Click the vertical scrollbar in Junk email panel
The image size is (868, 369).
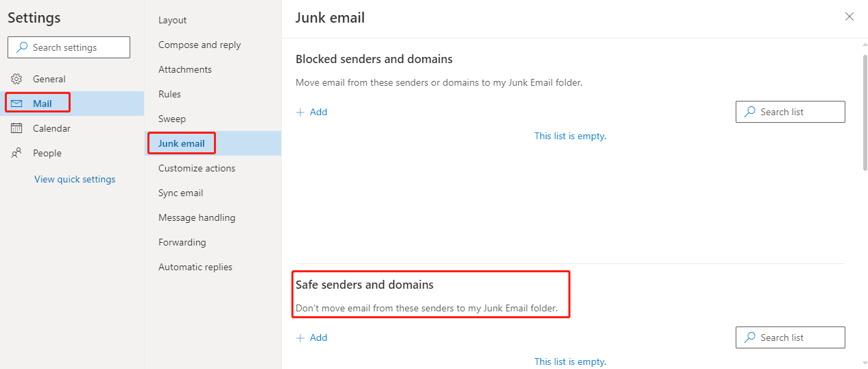pyautogui.click(x=863, y=112)
